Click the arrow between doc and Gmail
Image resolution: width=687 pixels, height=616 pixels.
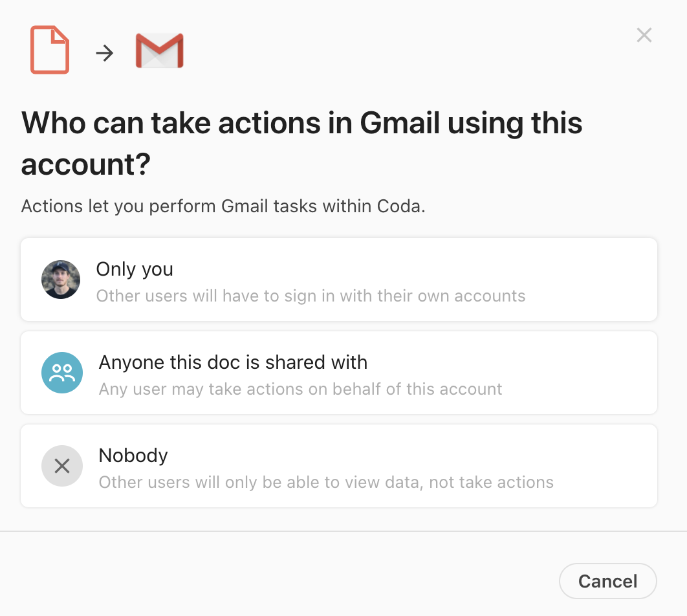coord(105,54)
